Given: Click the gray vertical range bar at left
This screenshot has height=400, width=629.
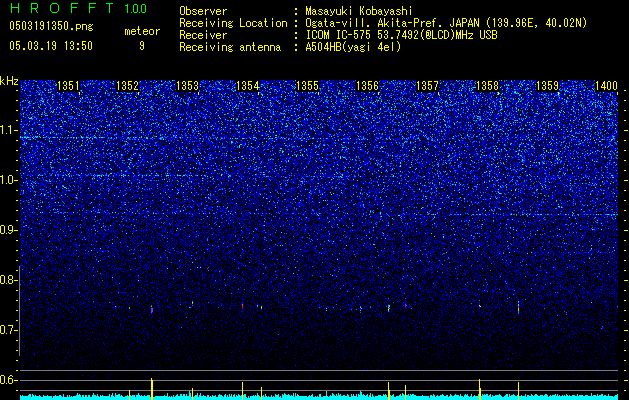Looking at the screenshot, I should point(19,311).
